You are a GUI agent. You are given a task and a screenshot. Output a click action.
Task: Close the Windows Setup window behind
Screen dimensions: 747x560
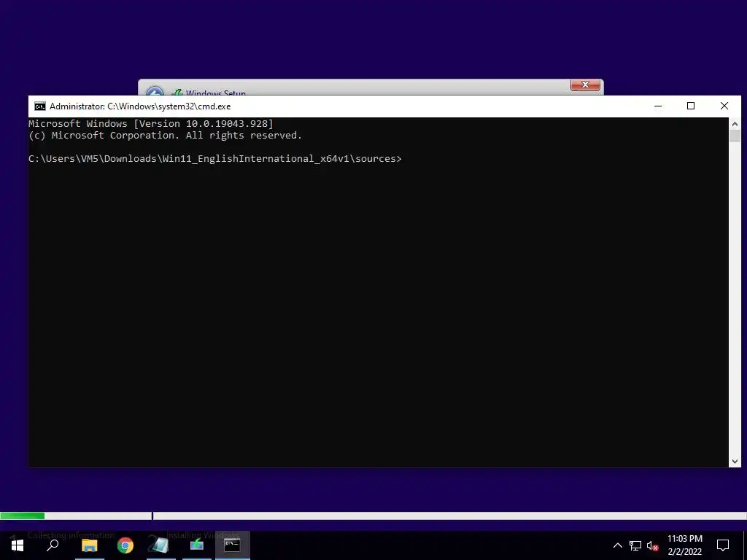[x=585, y=85]
